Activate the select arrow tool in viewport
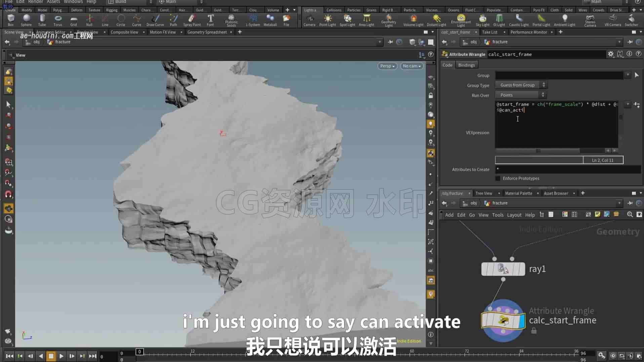This screenshot has height=362, width=644. pyautogui.click(x=8, y=104)
